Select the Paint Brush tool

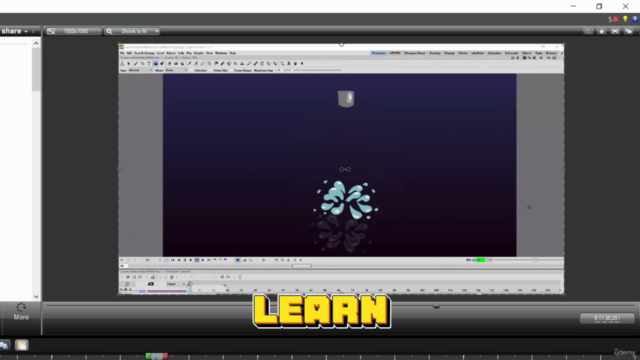162,63
